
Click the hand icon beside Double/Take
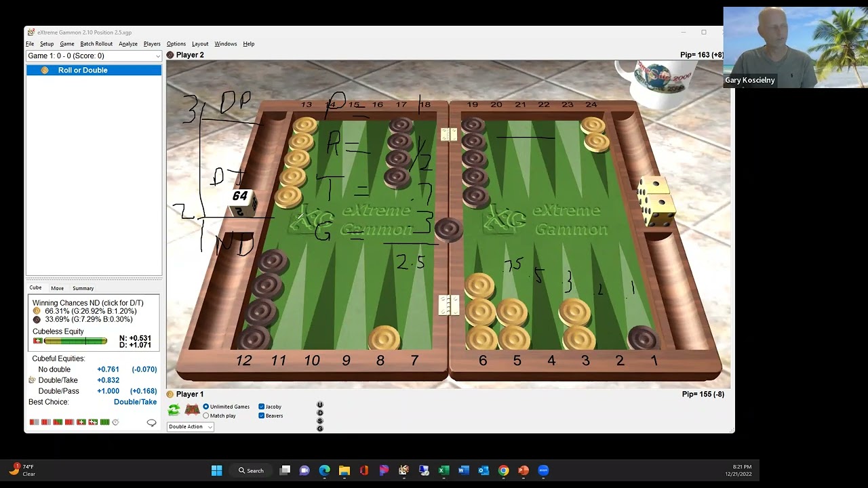click(x=32, y=380)
